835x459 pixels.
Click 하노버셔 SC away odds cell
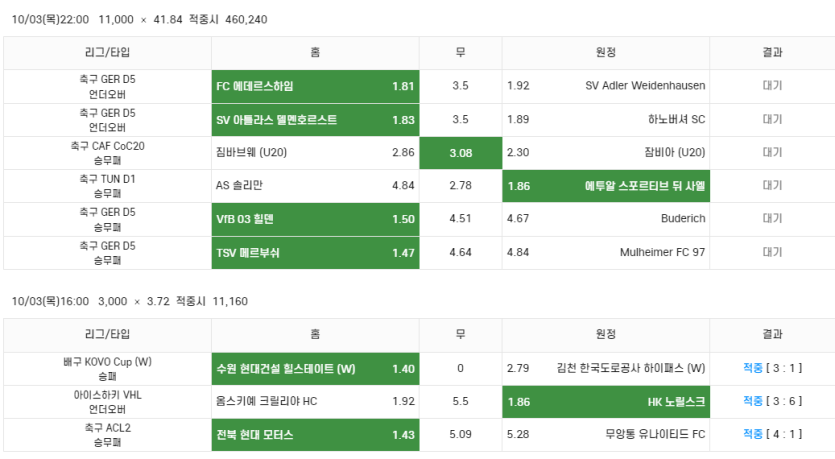click(606, 120)
